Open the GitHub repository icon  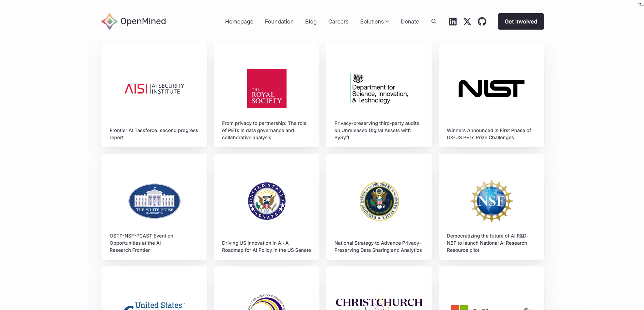[x=482, y=21]
